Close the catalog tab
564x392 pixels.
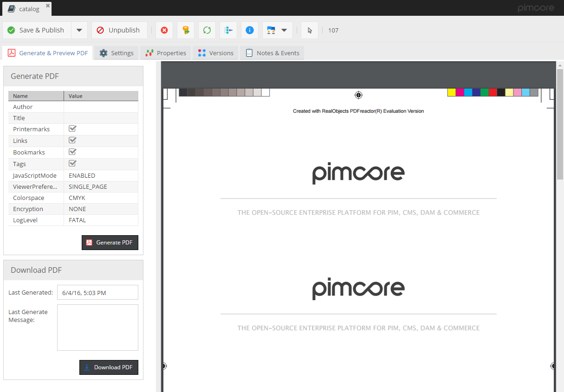[x=48, y=6]
